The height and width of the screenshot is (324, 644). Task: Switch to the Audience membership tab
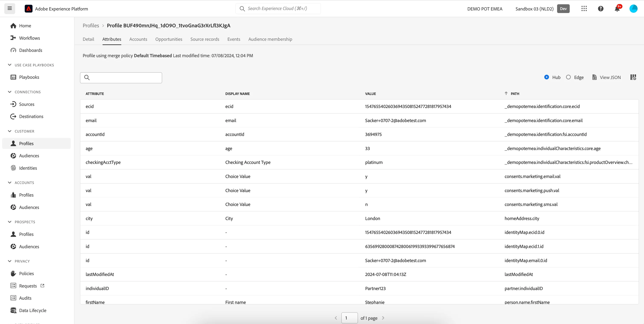coord(270,39)
